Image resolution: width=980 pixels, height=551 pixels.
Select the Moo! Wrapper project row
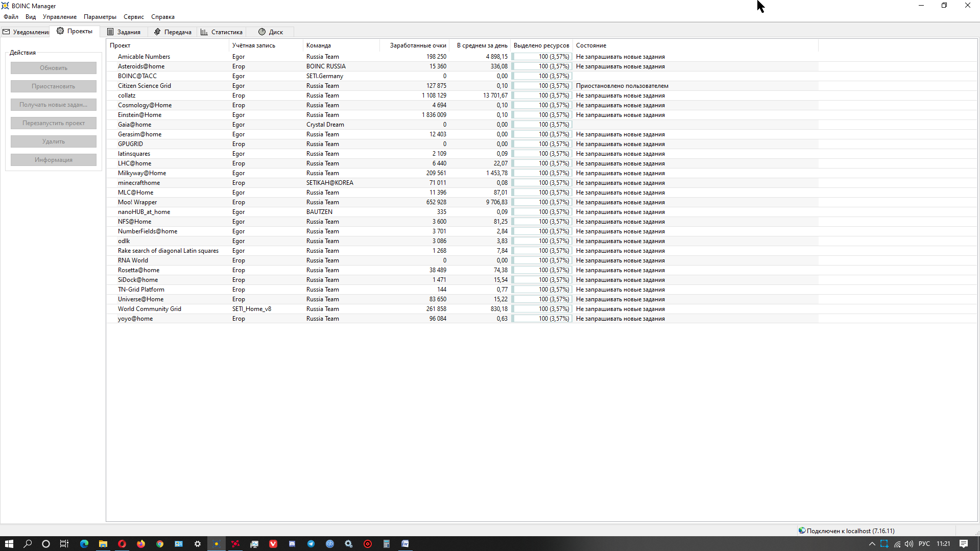[462, 202]
